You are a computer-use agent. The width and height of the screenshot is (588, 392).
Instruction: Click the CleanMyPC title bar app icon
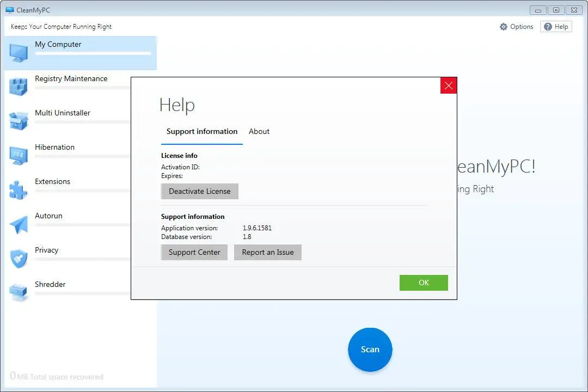9,10
